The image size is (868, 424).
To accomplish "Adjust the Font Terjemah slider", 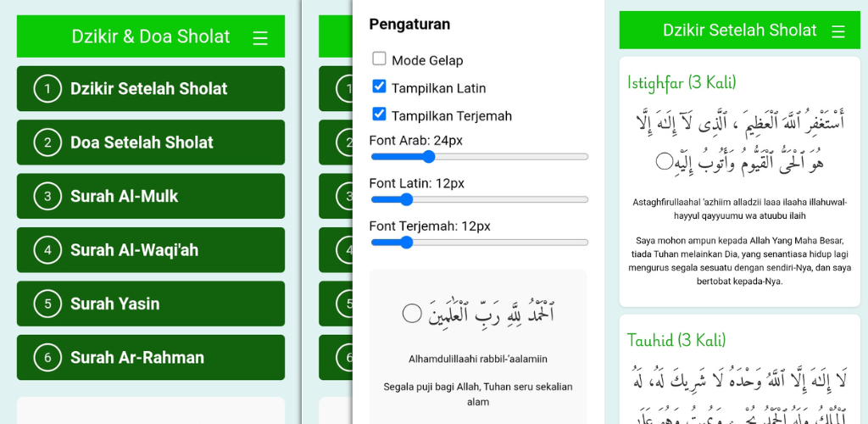I will [480, 243].
